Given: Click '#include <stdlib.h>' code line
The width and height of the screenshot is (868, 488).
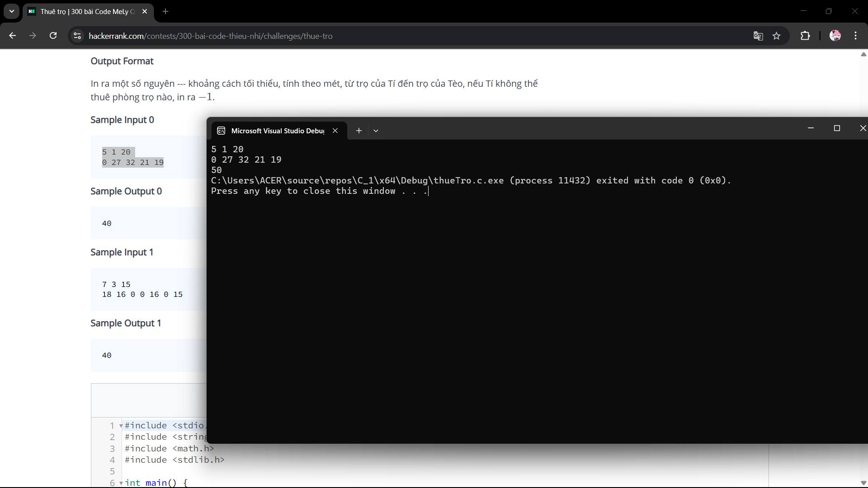Looking at the screenshot, I should tap(175, 460).
